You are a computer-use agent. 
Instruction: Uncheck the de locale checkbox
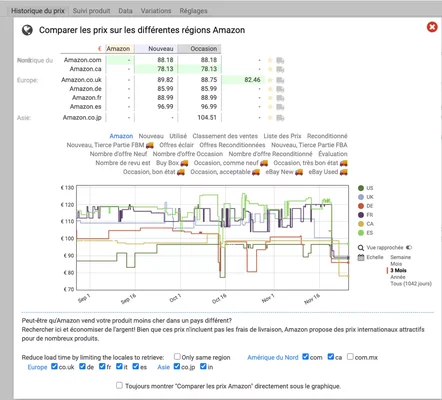(x=82, y=366)
